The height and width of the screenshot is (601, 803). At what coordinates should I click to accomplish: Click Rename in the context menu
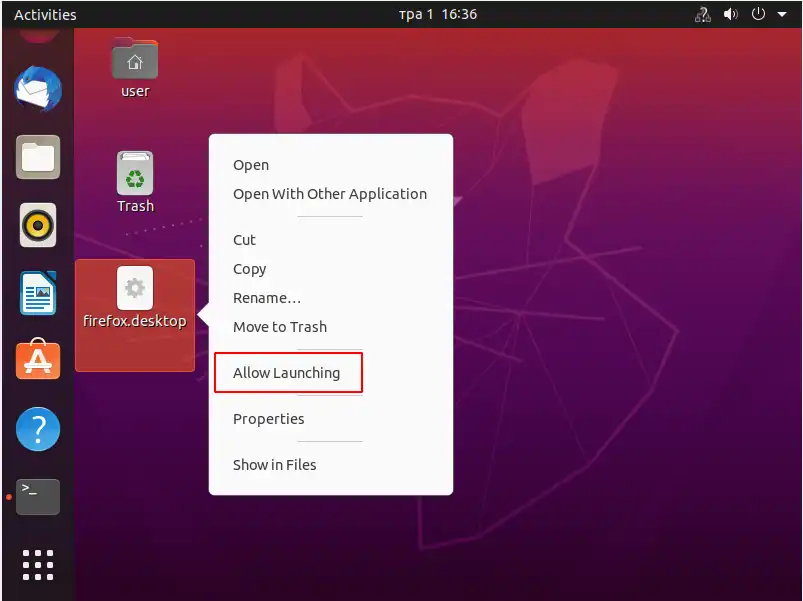267,297
